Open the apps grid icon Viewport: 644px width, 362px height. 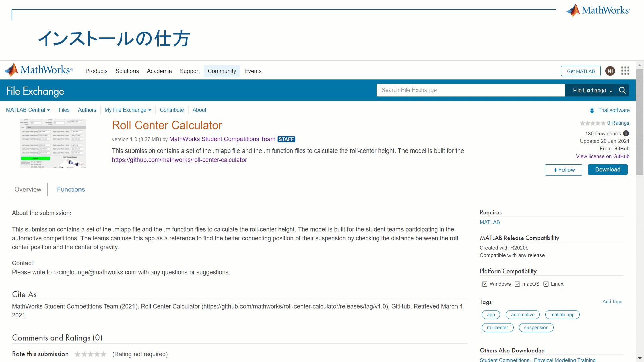[625, 71]
